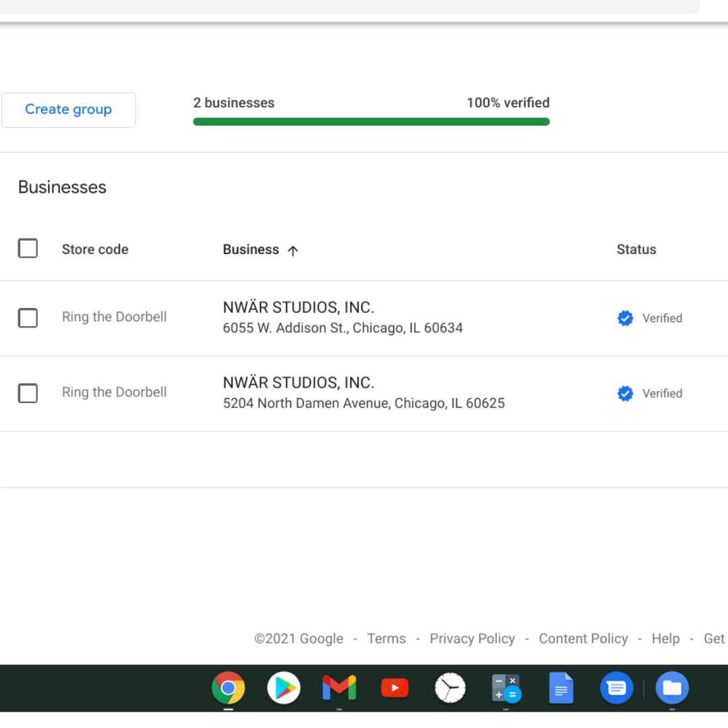This screenshot has width=728, height=728.
Task: Select the 6055 W. Addison St. business checkbox
Action: click(28, 317)
